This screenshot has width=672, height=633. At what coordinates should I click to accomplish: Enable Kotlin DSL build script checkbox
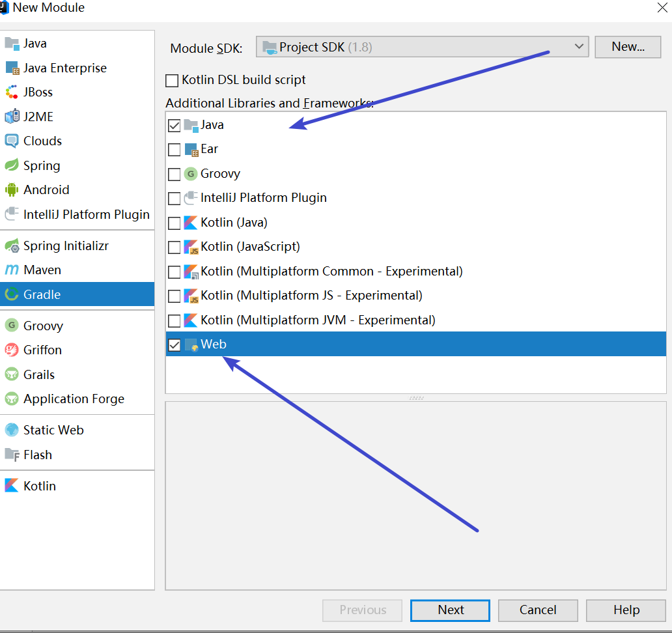click(x=172, y=81)
